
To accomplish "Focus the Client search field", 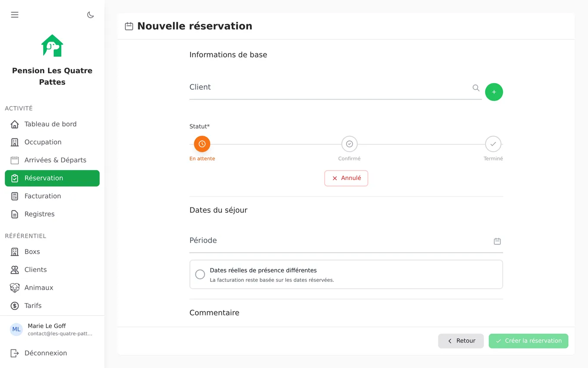I will click(336, 88).
